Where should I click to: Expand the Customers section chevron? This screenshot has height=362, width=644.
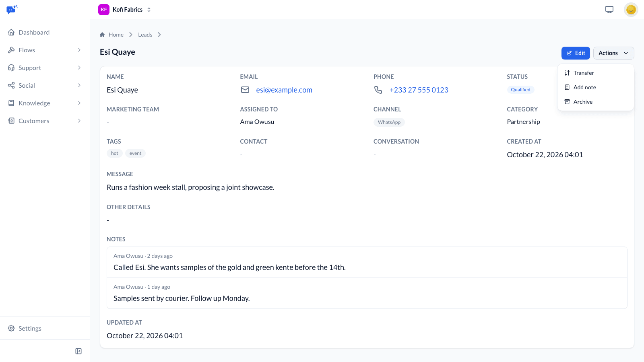click(79, 121)
